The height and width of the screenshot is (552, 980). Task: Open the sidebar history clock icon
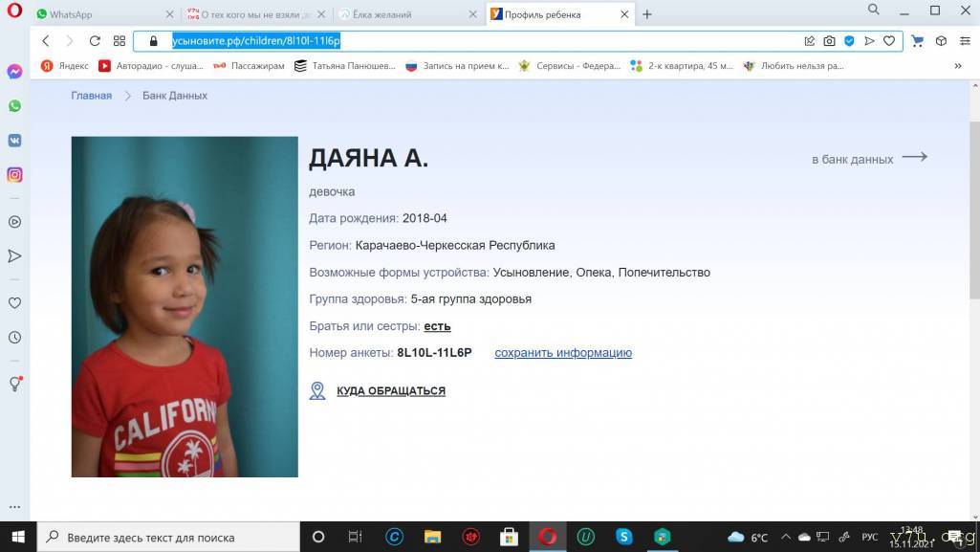pos(14,338)
